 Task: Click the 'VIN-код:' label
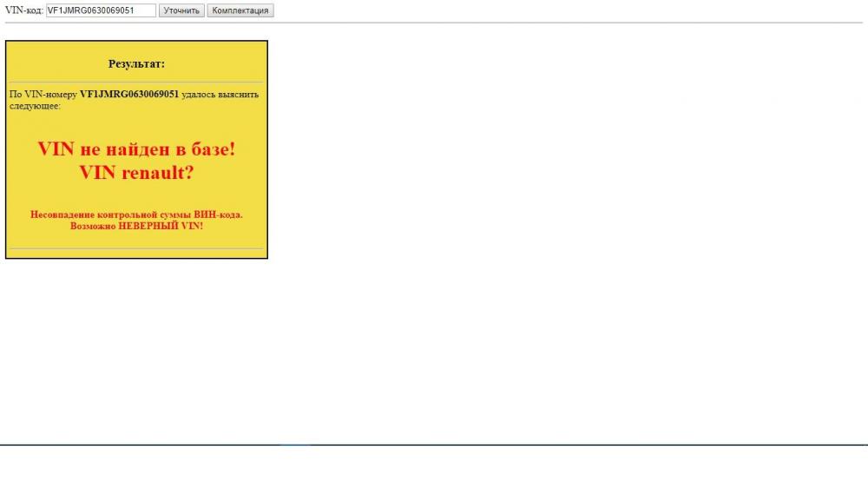pyautogui.click(x=23, y=10)
